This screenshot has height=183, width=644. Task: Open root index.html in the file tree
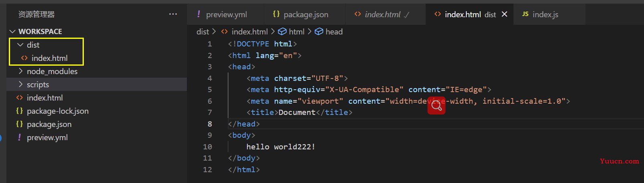coord(45,98)
